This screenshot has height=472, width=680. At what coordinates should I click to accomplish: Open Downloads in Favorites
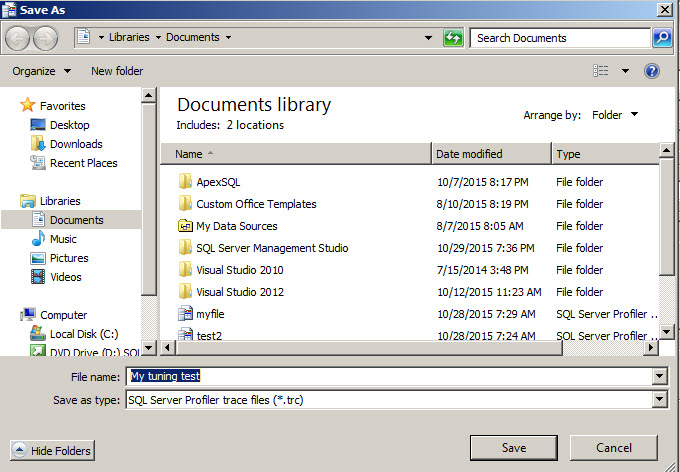pos(76,144)
